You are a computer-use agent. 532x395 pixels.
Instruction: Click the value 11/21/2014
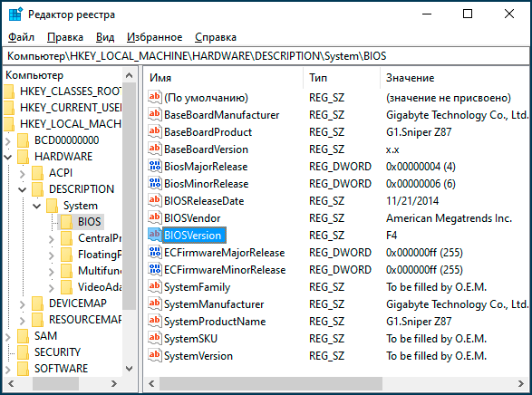point(412,201)
